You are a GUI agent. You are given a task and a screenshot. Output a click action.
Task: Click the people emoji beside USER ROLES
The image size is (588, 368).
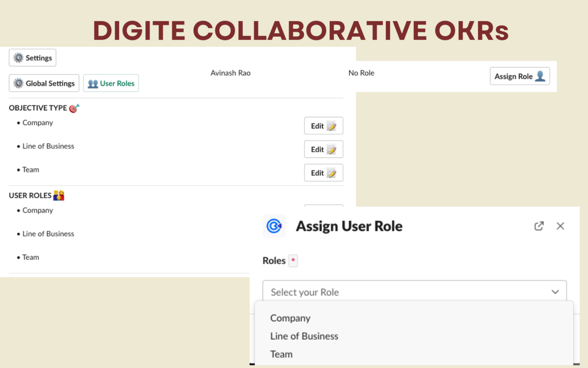(x=59, y=195)
